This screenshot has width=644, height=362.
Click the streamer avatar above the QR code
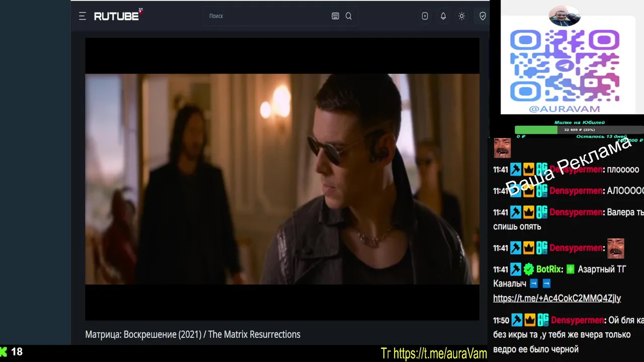(x=565, y=16)
